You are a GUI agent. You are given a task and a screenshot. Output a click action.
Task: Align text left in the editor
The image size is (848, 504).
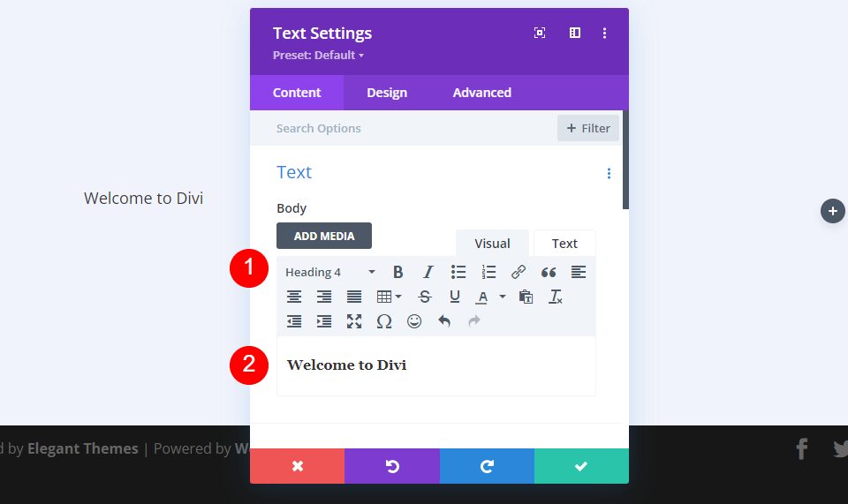(x=578, y=272)
